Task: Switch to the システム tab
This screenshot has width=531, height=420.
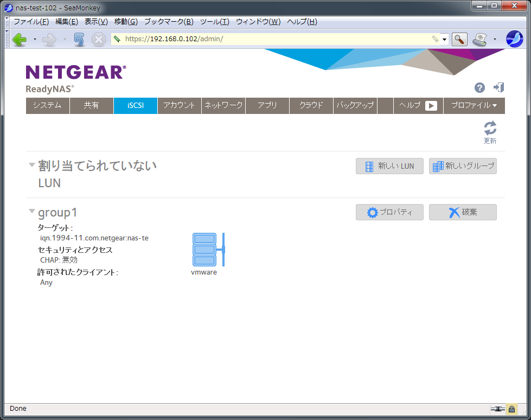Action: click(x=48, y=106)
